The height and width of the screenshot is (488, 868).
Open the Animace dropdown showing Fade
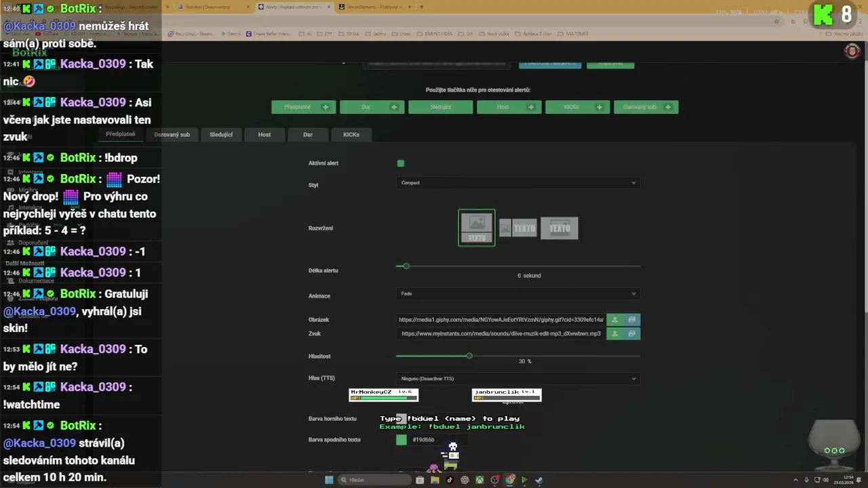pyautogui.click(x=518, y=293)
